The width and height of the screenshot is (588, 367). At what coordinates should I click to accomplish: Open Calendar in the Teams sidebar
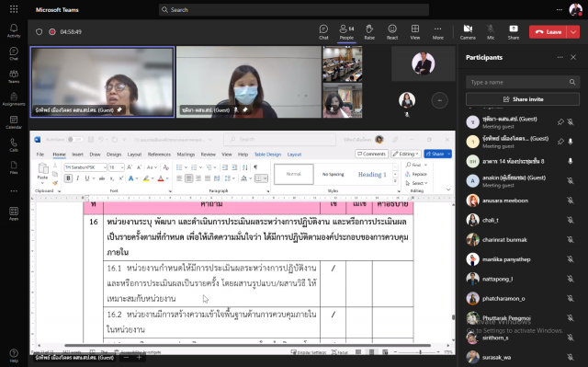pos(14,122)
